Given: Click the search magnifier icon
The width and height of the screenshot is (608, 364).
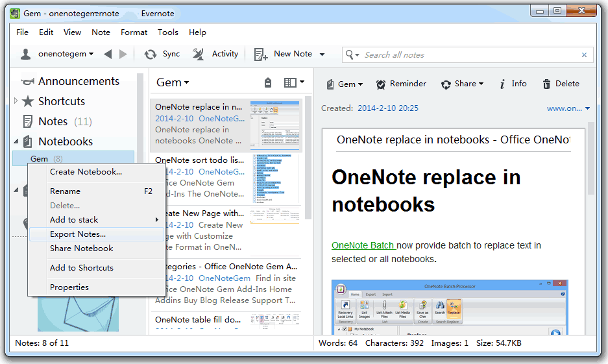Looking at the screenshot, I should click(x=350, y=55).
